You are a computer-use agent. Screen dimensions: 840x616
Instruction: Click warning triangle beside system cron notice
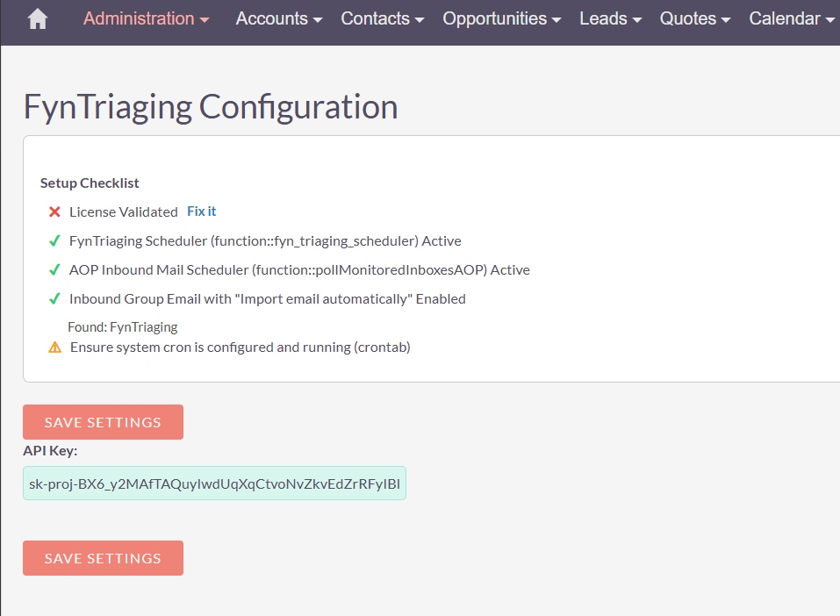point(54,347)
